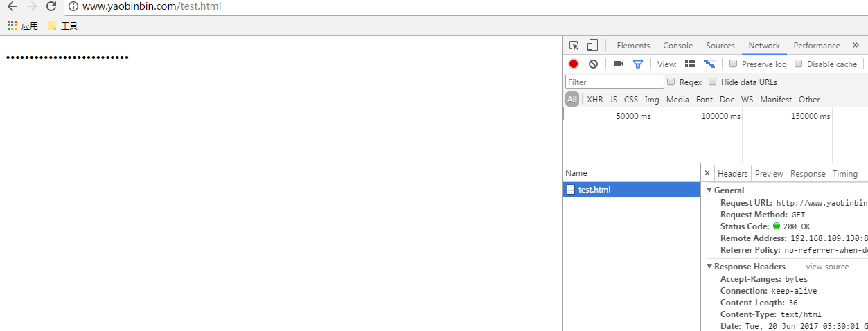Open the Sources tab
This screenshot has height=331, width=868.
click(x=720, y=46)
